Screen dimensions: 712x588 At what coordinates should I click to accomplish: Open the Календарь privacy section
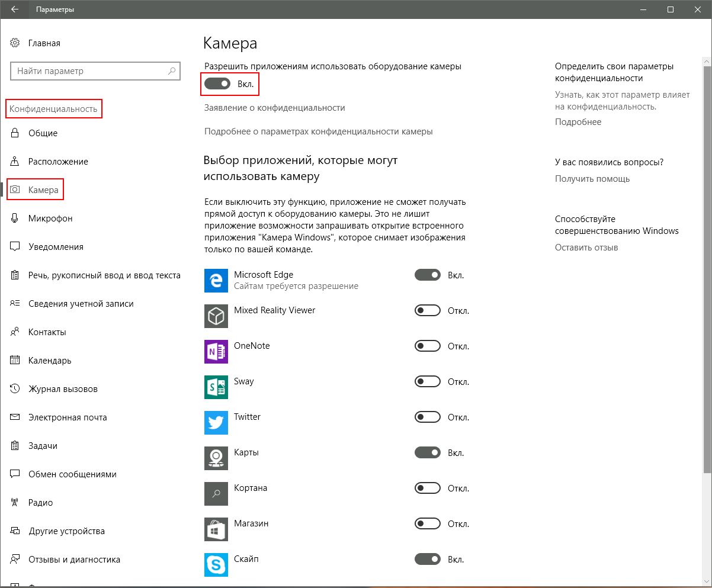click(x=50, y=361)
